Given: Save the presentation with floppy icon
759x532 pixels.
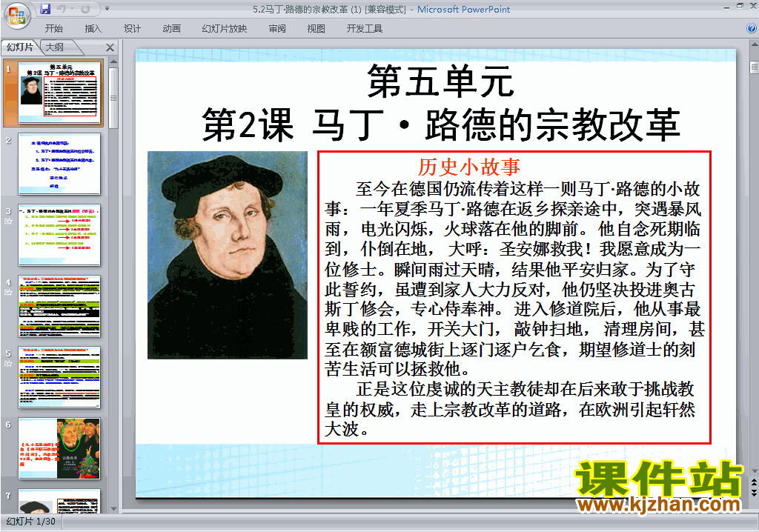Looking at the screenshot, I should click(x=45, y=9).
